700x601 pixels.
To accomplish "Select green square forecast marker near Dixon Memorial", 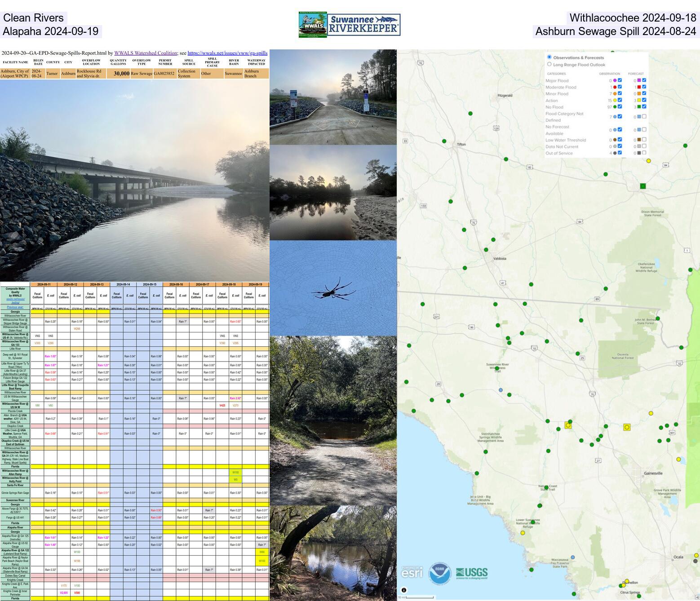I will 643,186.
